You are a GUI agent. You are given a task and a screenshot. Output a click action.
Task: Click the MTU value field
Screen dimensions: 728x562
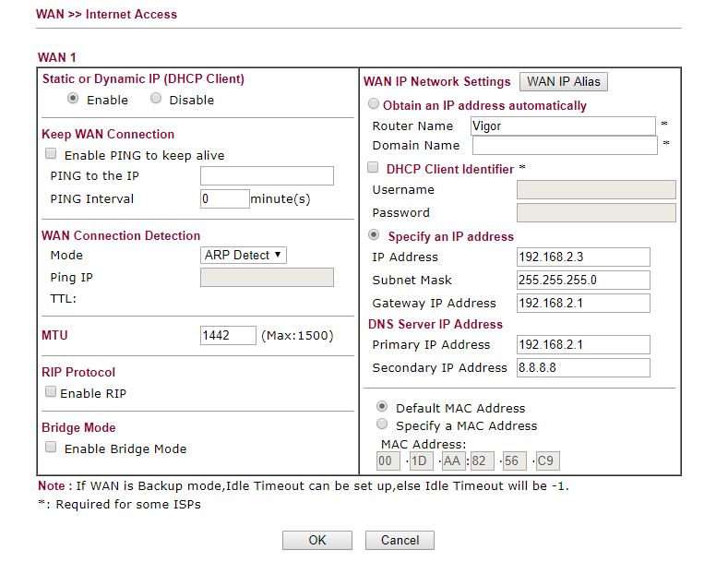click(x=228, y=335)
